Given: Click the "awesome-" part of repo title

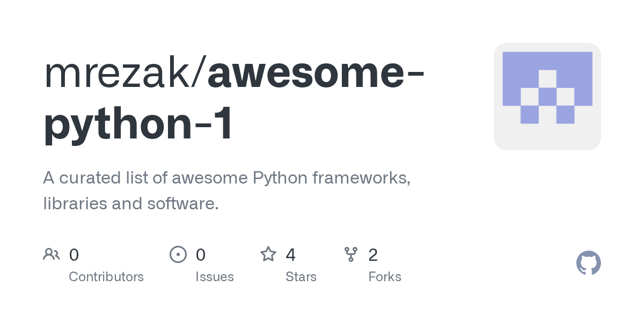Looking at the screenshot, I should point(317,73).
